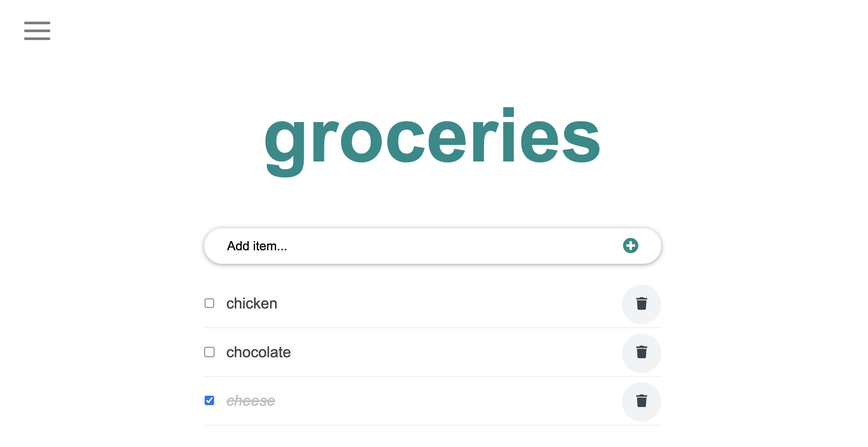The image size is (868, 447).
Task: Click the chicken item label text
Action: [252, 303]
